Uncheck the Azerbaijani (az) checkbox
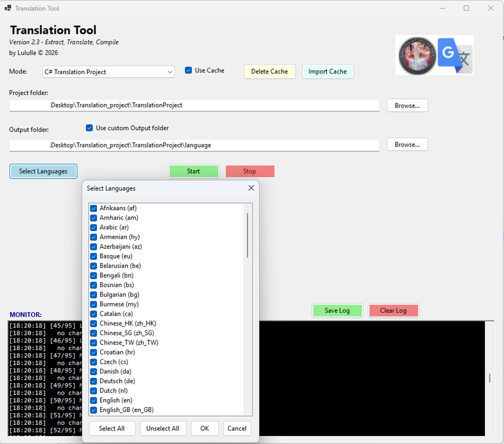 coord(94,247)
